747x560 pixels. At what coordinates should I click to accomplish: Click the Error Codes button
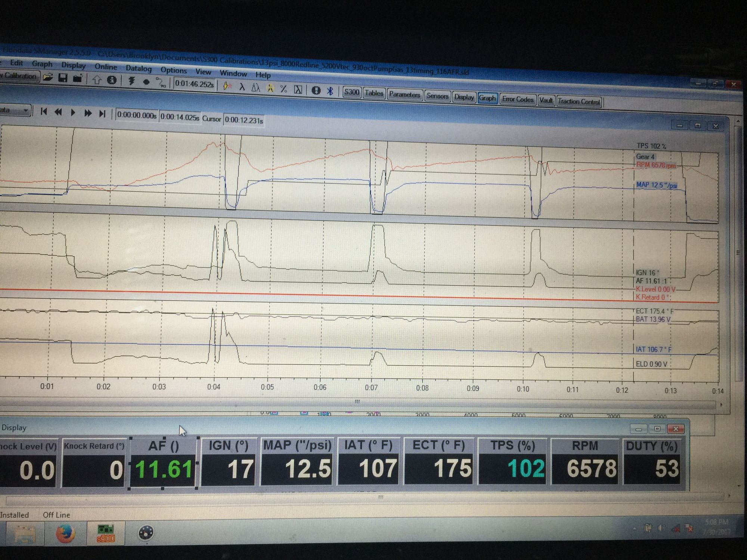517,99
